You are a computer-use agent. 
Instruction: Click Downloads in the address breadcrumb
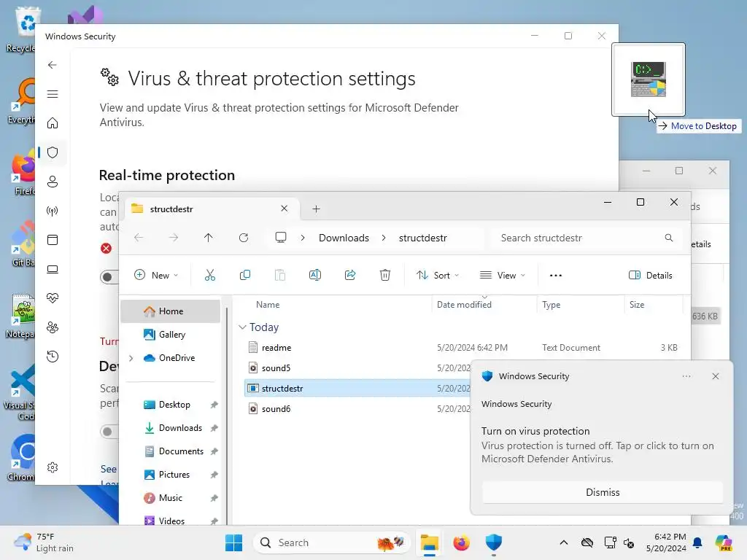[x=344, y=238]
